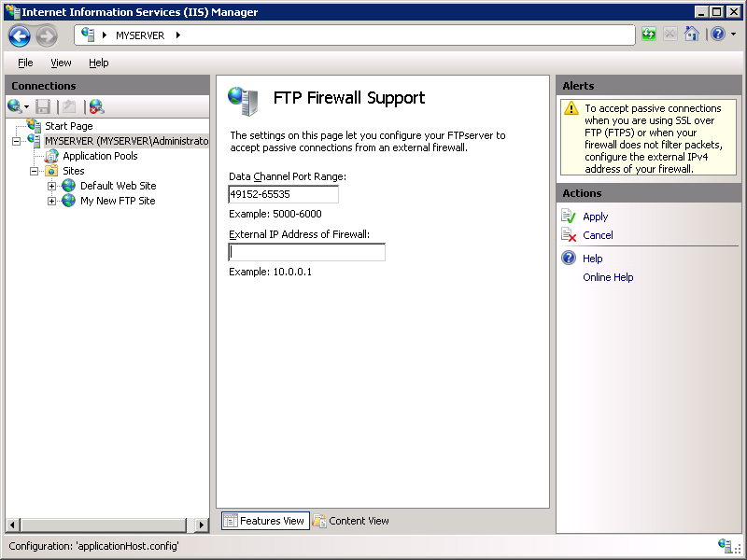Screen dimensions: 747x560
Task: Switch to Features View tab
Action: (265, 521)
